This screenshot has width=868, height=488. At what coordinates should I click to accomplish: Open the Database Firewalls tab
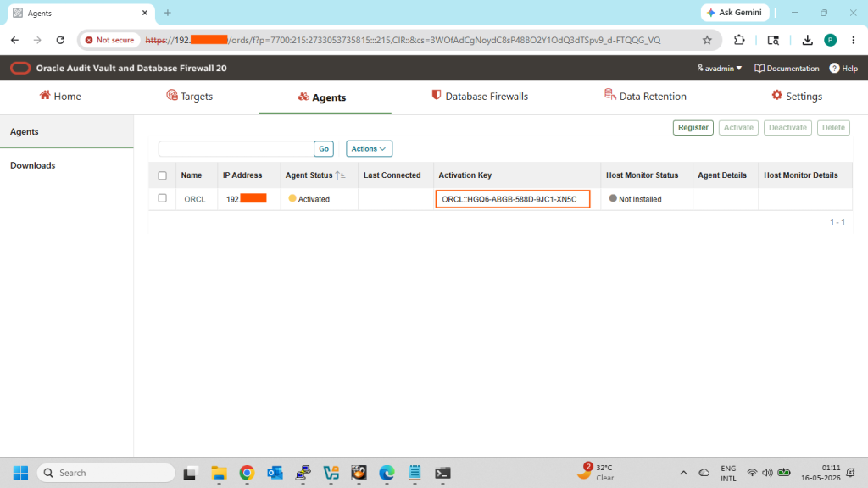click(x=480, y=97)
